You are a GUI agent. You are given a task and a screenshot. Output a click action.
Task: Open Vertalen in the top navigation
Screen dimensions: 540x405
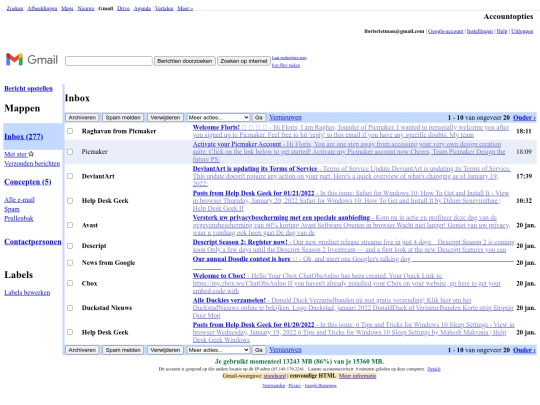pos(164,8)
